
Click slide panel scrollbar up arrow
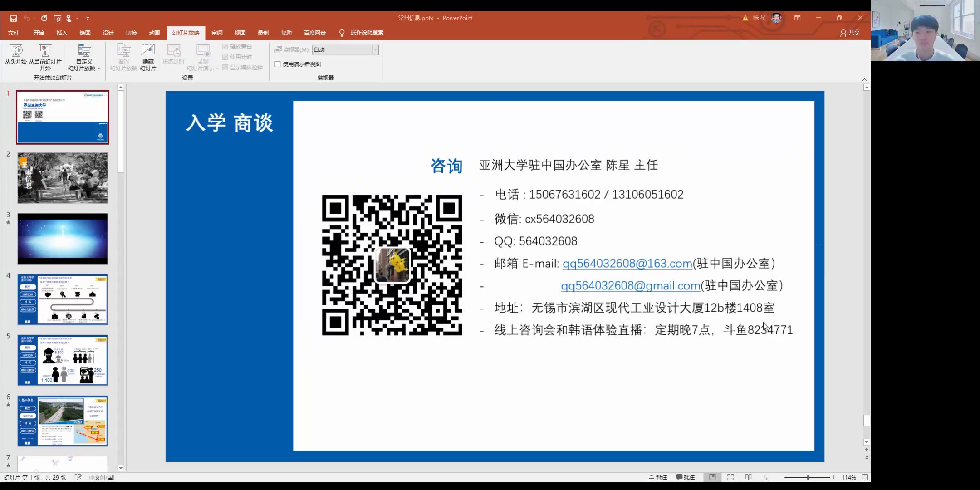[x=121, y=87]
